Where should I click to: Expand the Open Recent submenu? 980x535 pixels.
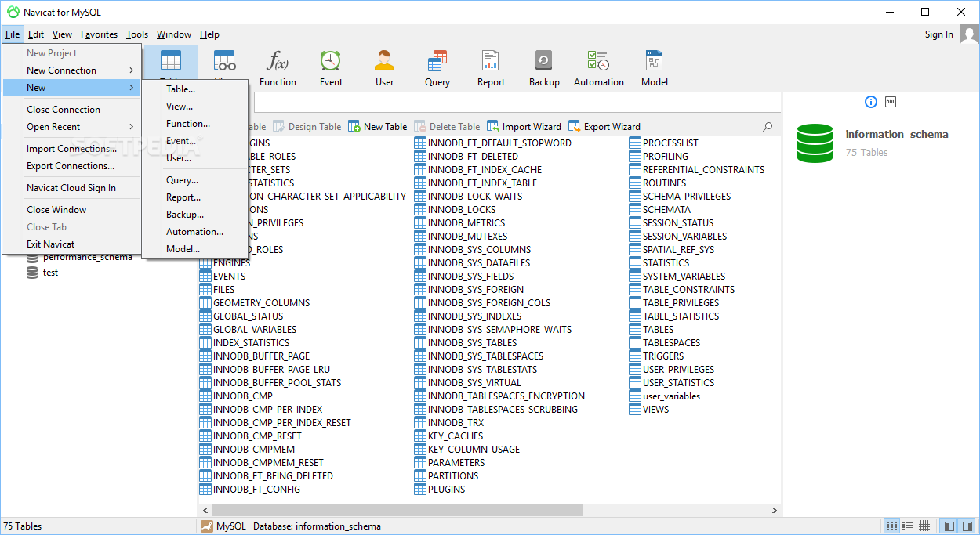pos(71,127)
